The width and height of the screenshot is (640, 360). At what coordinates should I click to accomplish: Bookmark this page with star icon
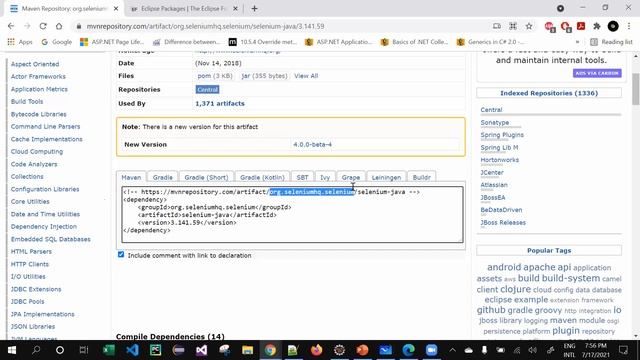tap(529, 26)
